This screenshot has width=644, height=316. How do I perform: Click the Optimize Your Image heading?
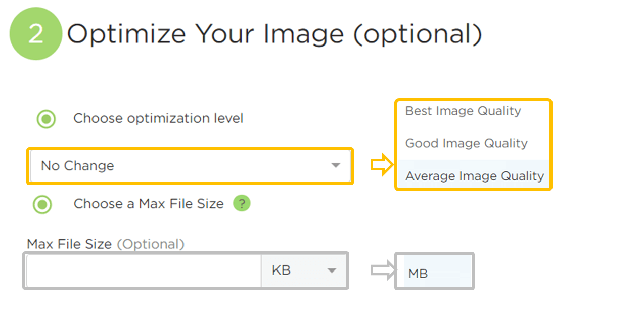274,34
